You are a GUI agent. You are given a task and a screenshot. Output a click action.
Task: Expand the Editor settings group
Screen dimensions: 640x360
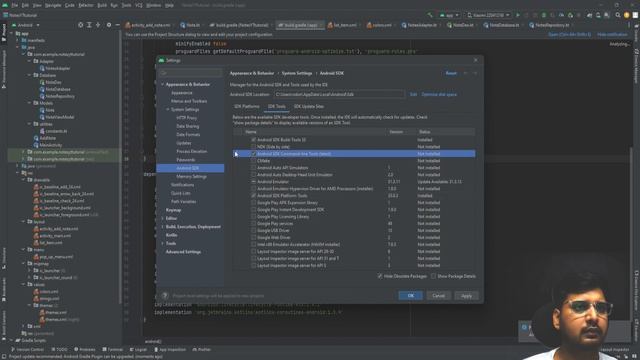[162, 218]
